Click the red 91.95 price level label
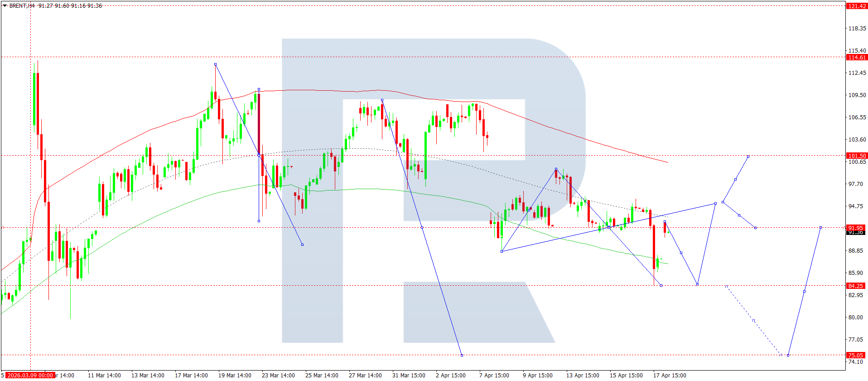868x381 pixels. tap(856, 228)
